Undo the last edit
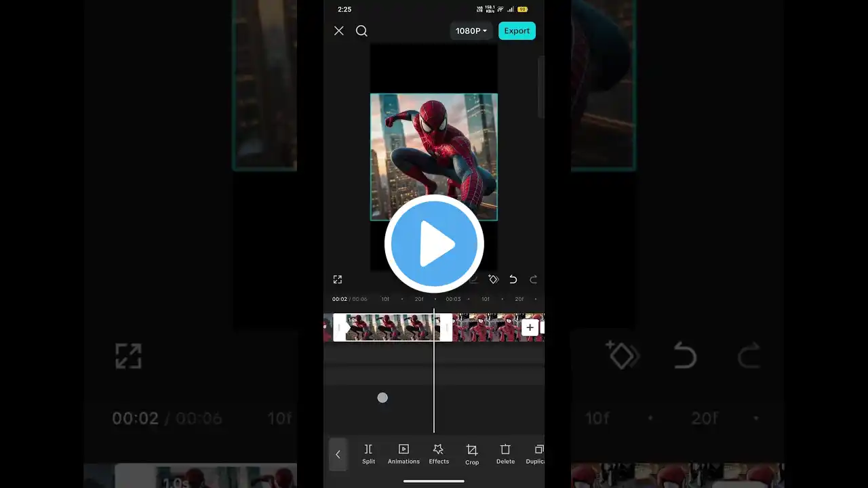Image resolution: width=868 pixels, height=488 pixels. click(513, 279)
